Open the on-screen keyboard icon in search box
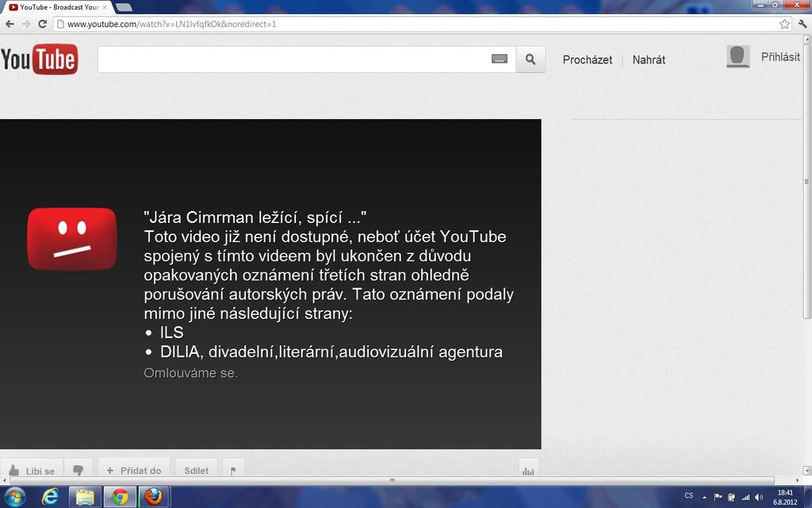Viewport: 812px width, 508px height. [x=500, y=59]
